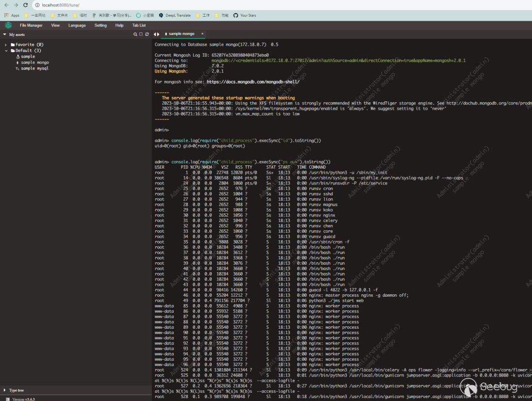
Task: Open the Chrome Apps grid shortcut
Action: click(12, 15)
